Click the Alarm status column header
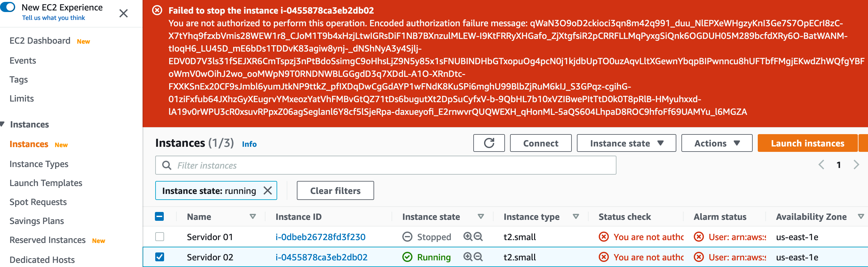Screen dimensions: 868x267 [x=720, y=217]
